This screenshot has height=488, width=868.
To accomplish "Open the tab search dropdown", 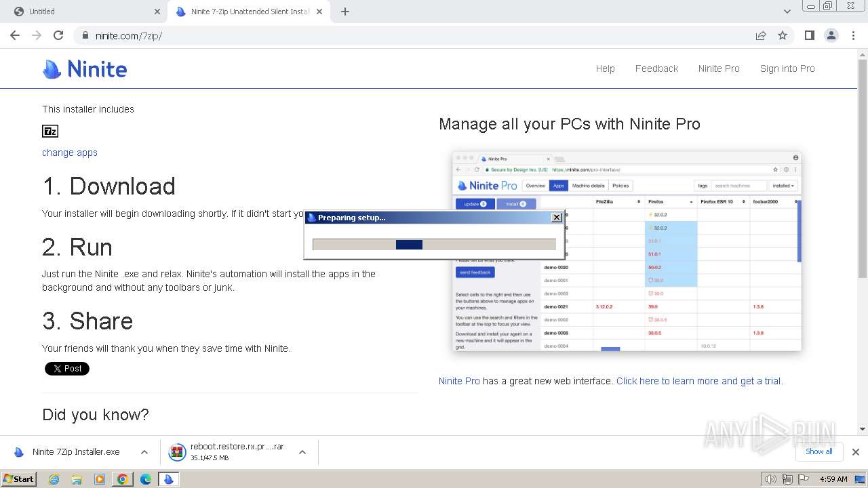I will click(787, 12).
